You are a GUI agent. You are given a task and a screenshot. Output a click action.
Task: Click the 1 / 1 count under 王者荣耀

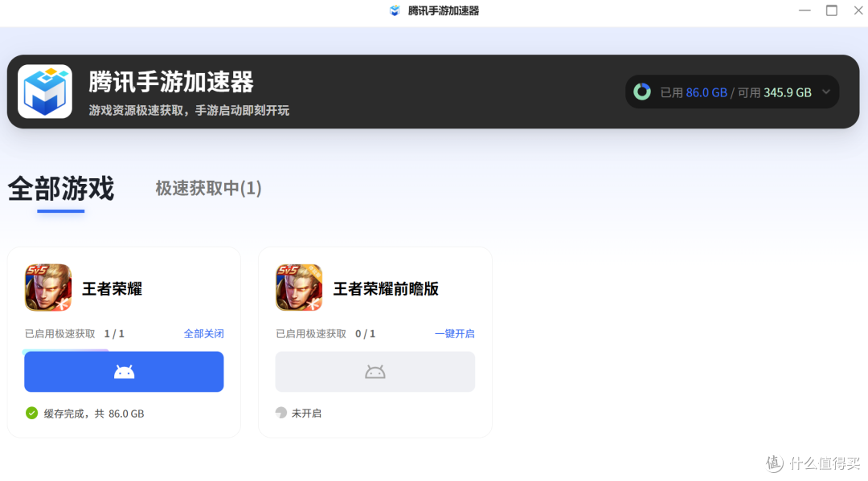point(114,334)
